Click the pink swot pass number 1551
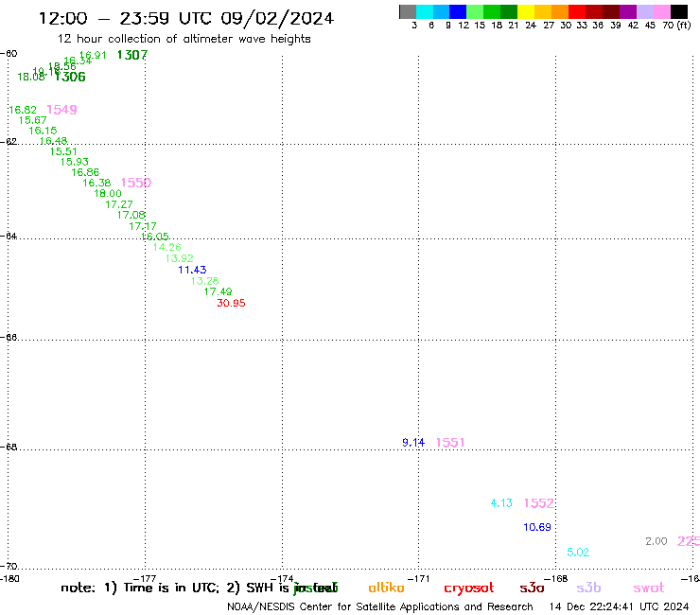Screen dimensions: 700x615 (x=450, y=443)
